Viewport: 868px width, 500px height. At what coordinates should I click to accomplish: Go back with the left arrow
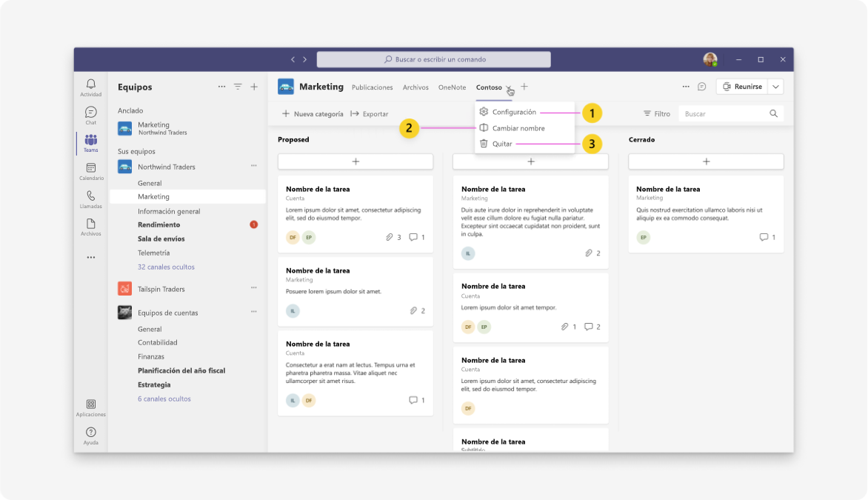click(x=293, y=59)
